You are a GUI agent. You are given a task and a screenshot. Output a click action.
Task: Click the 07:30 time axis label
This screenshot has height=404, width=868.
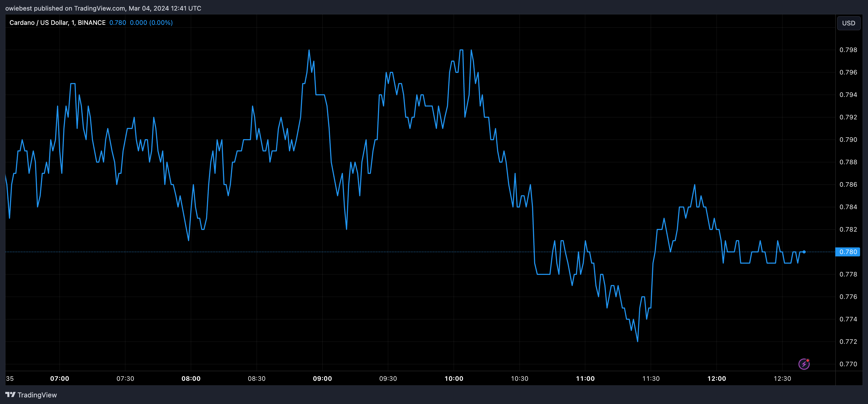125,378
